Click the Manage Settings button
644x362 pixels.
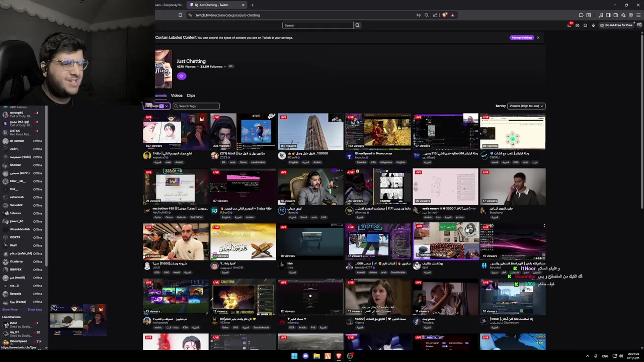click(521, 38)
